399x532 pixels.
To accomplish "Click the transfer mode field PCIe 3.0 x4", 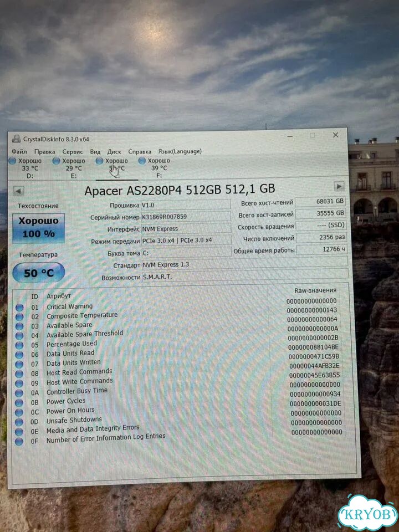I will (x=186, y=241).
